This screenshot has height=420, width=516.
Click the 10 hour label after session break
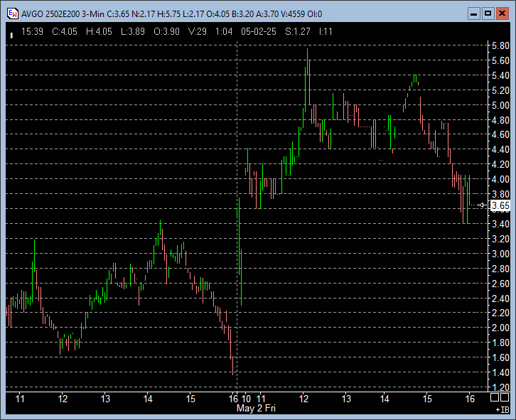[x=247, y=399]
